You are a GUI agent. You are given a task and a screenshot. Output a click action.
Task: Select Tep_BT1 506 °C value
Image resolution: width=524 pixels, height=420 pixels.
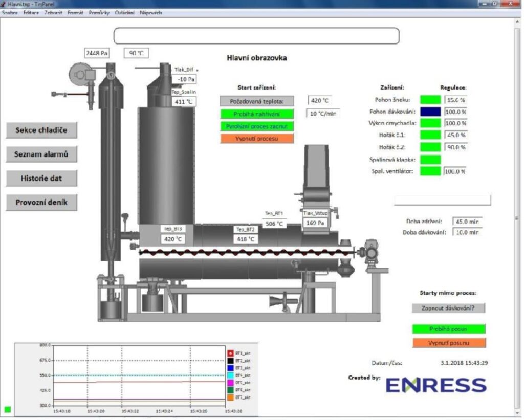(x=274, y=224)
